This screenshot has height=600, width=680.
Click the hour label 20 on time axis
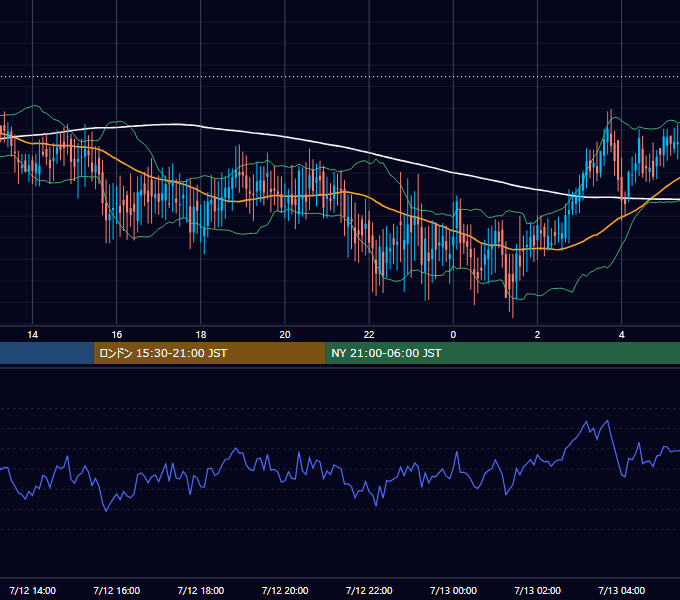(x=285, y=335)
